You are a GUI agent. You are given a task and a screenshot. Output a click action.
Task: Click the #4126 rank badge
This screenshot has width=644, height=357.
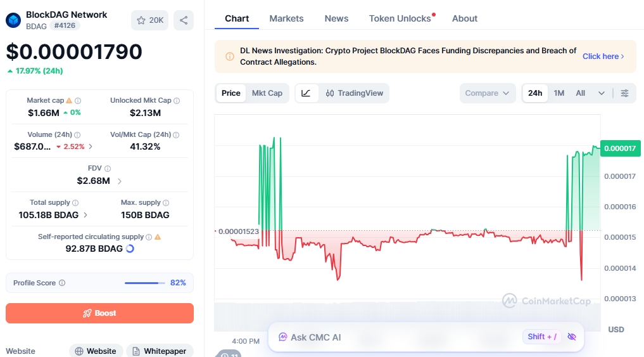(x=65, y=25)
